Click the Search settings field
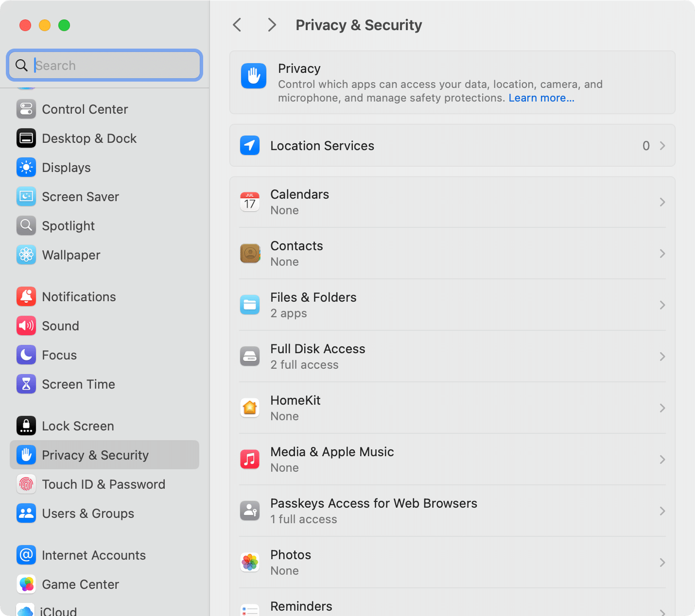This screenshot has width=695, height=616. [x=104, y=65]
